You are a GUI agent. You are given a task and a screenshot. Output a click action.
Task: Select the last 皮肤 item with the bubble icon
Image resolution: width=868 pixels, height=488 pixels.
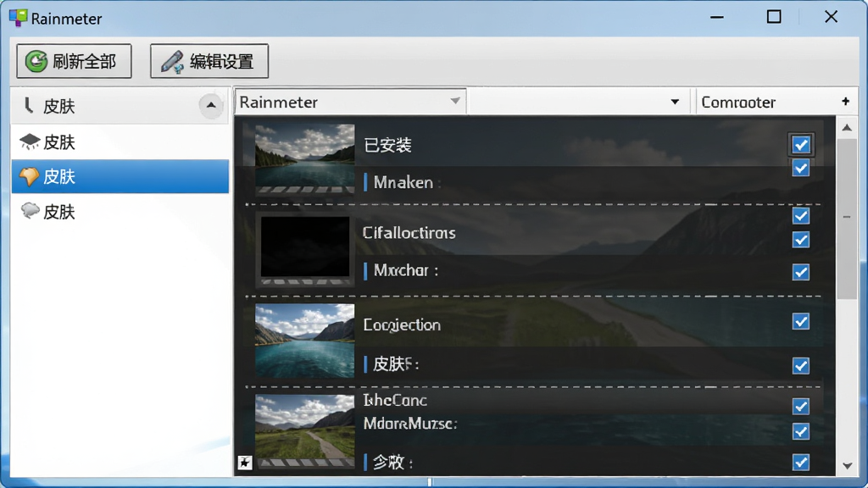[120, 211]
